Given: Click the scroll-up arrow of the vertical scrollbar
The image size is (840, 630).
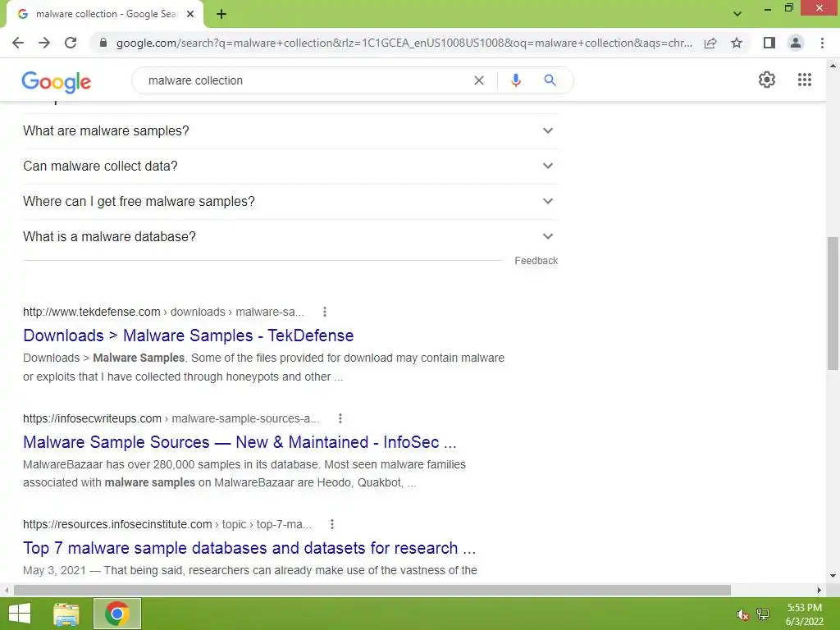Looking at the screenshot, I should point(833,66).
